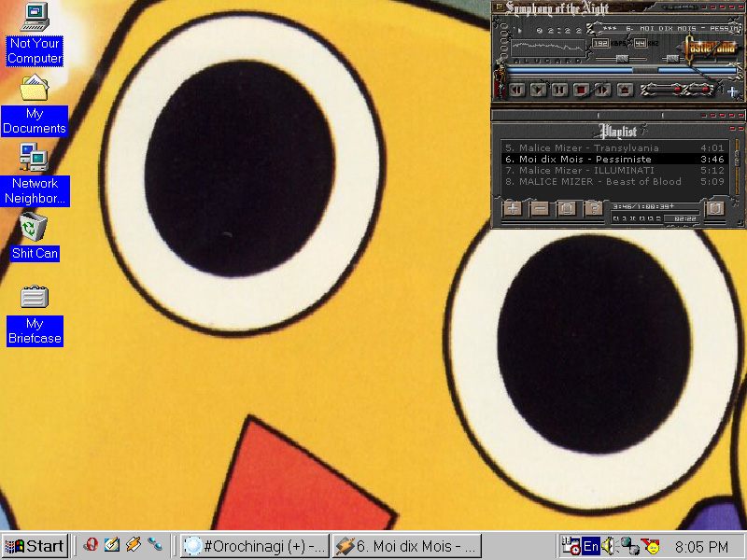Image resolution: width=747 pixels, height=560 pixels.
Task: Adjust the Winamp balance slider
Action: [x=672, y=59]
